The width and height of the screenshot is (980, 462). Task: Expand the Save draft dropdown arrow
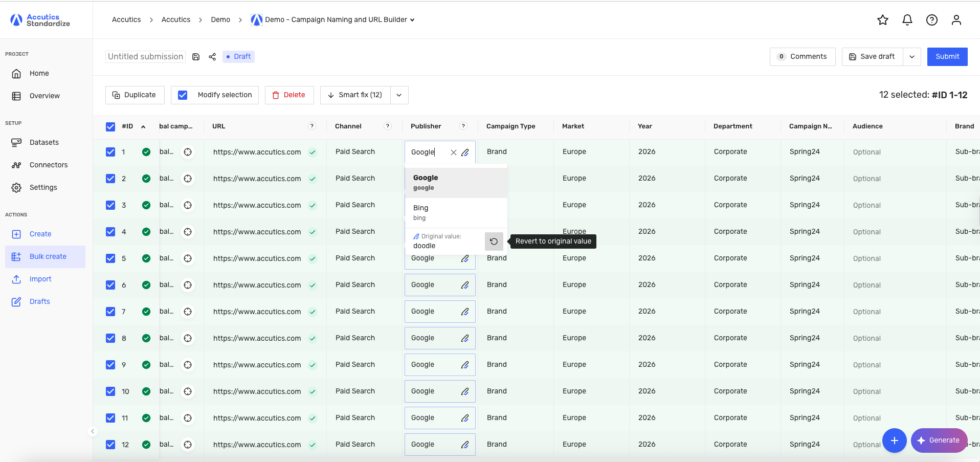click(911, 57)
